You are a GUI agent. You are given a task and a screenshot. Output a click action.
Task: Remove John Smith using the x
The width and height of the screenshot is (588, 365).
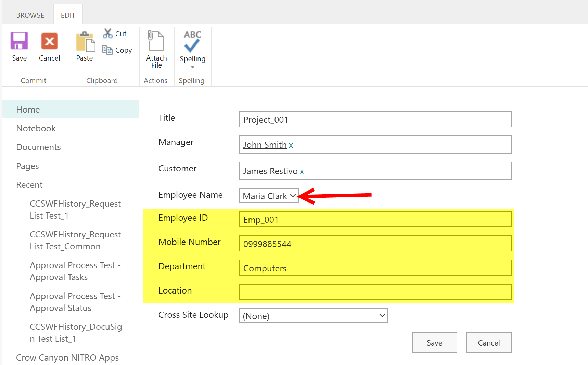coord(291,145)
